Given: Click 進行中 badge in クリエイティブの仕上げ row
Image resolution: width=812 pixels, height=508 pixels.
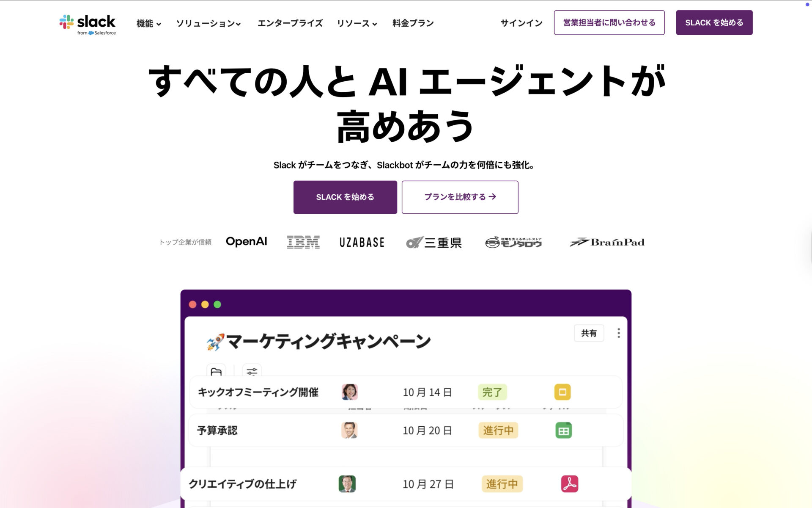Looking at the screenshot, I should tap(502, 484).
